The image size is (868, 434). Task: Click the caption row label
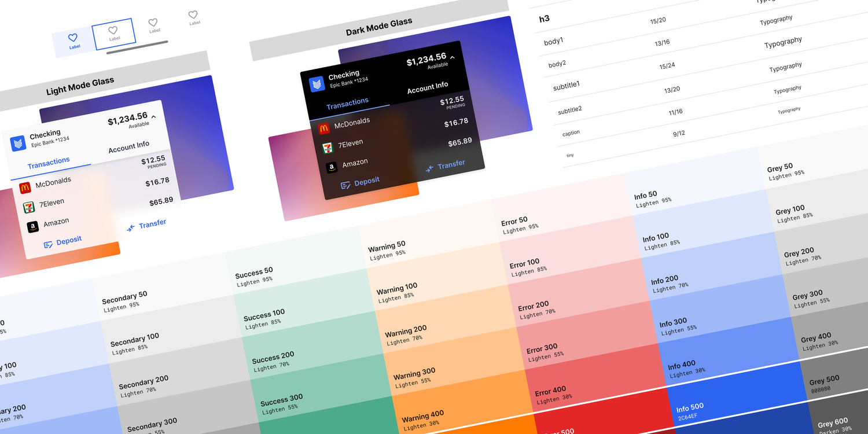point(571,133)
